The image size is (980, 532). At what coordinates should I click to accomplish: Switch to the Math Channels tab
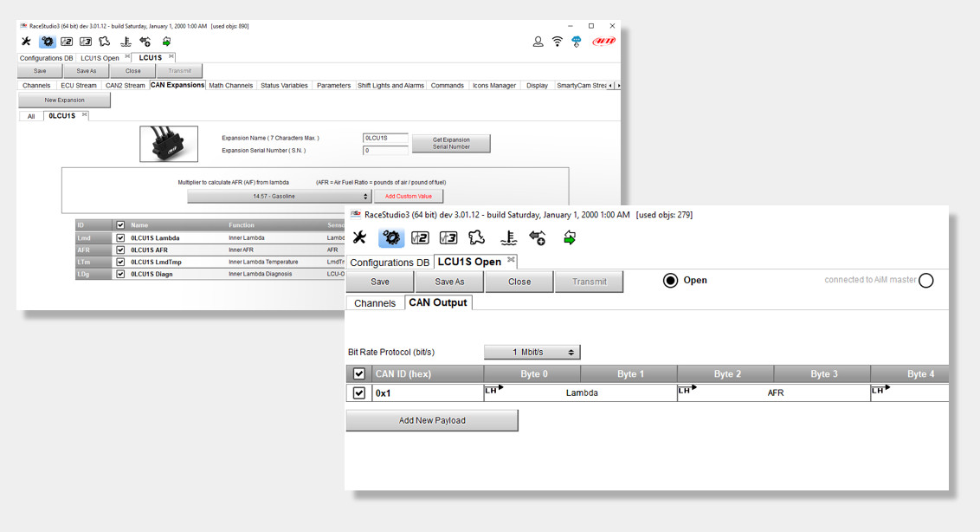tap(231, 86)
